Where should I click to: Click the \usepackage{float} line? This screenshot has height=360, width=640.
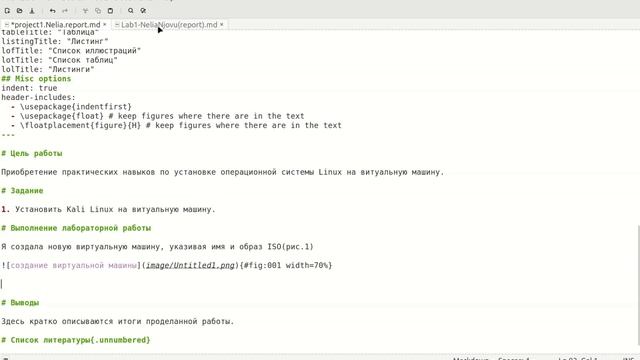(158, 116)
